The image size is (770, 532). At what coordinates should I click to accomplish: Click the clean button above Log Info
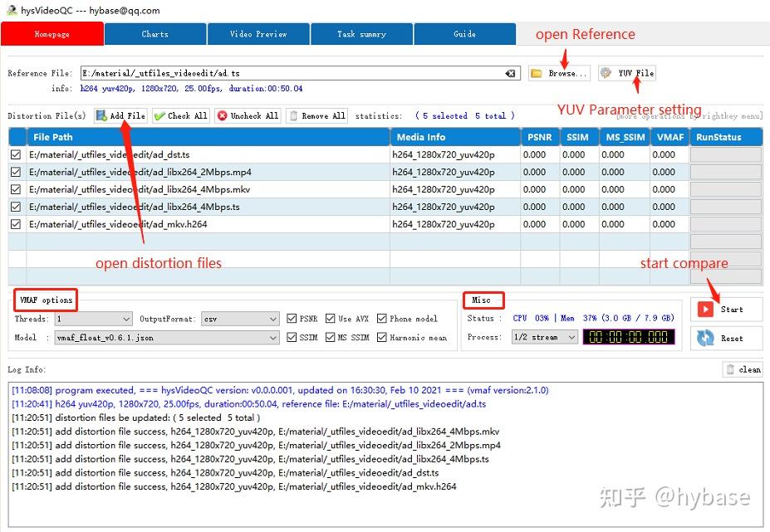pos(742,369)
